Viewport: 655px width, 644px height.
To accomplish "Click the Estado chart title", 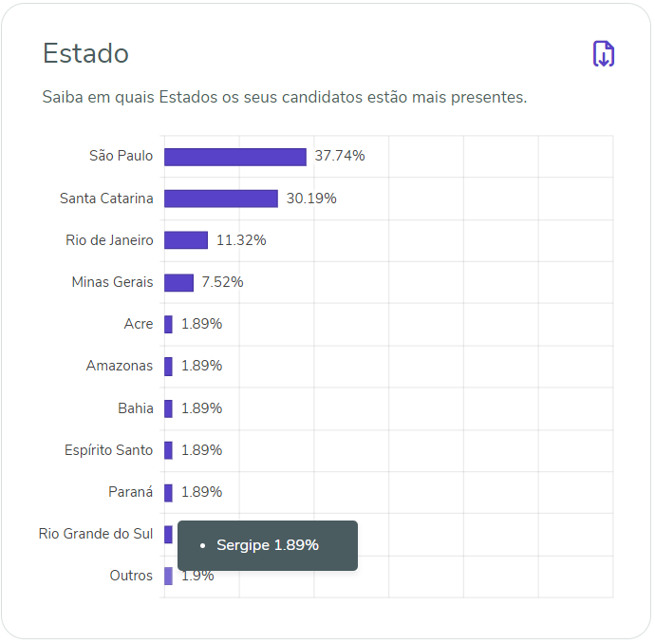I will (x=85, y=53).
